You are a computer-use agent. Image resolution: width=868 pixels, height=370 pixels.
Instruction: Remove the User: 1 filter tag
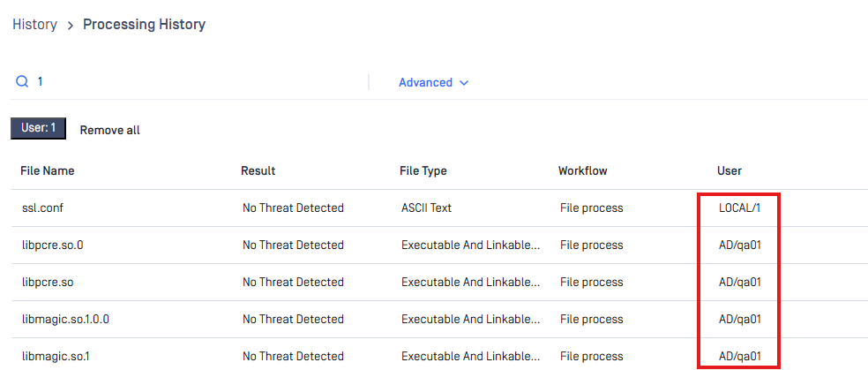coord(38,128)
